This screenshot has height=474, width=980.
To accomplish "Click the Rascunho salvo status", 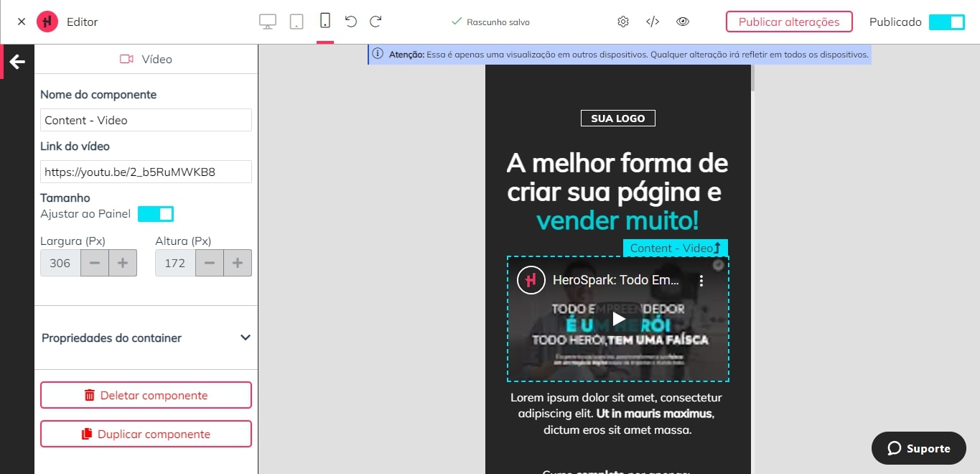I will pyautogui.click(x=490, y=22).
